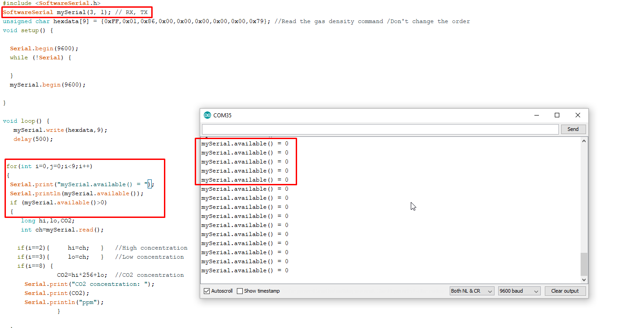Image resolution: width=644 pixels, height=328 pixels.
Task: Open the 9600 baud rate dropdown
Action: [x=519, y=291]
